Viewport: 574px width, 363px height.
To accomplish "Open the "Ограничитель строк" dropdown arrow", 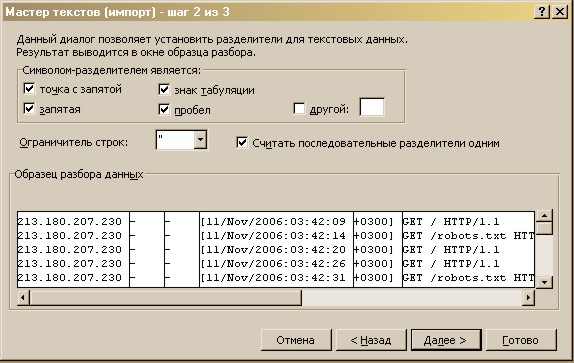I will pos(200,140).
